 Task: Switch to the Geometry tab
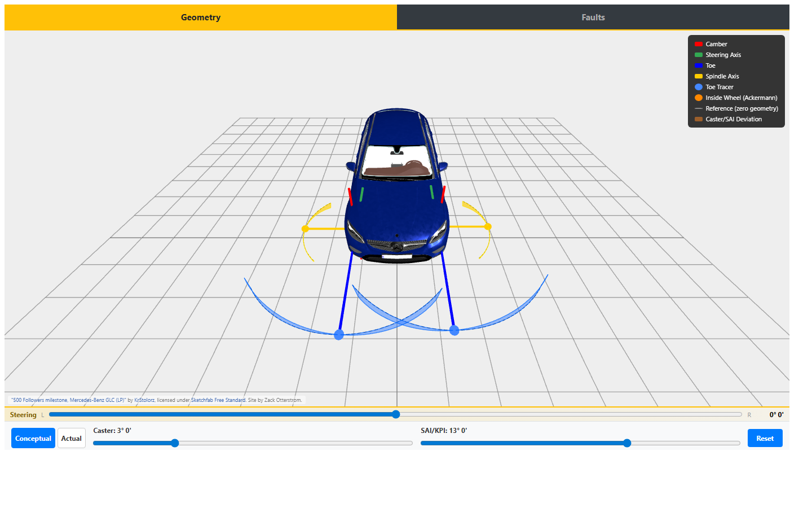tap(201, 17)
